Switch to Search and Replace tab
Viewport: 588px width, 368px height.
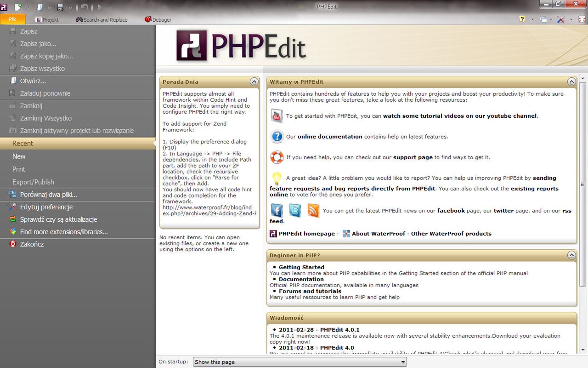[102, 20]
